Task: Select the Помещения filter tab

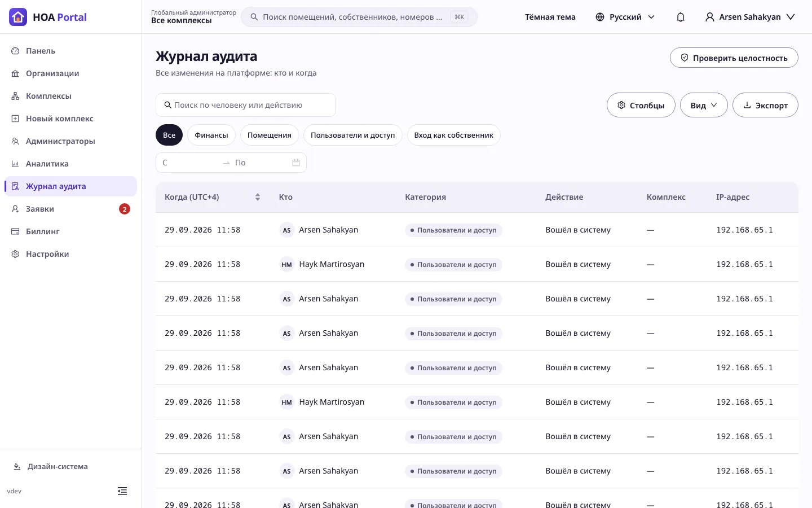Action: (270, 135)
